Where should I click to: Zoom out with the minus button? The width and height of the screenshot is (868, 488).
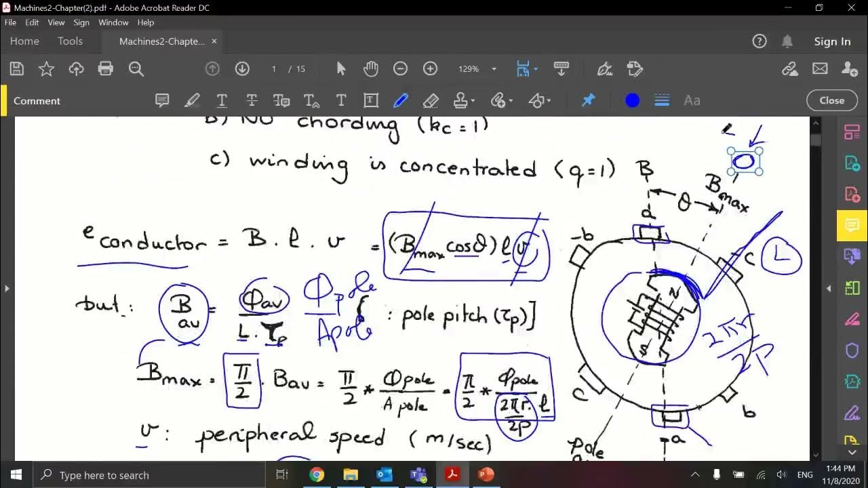(400, 68)
